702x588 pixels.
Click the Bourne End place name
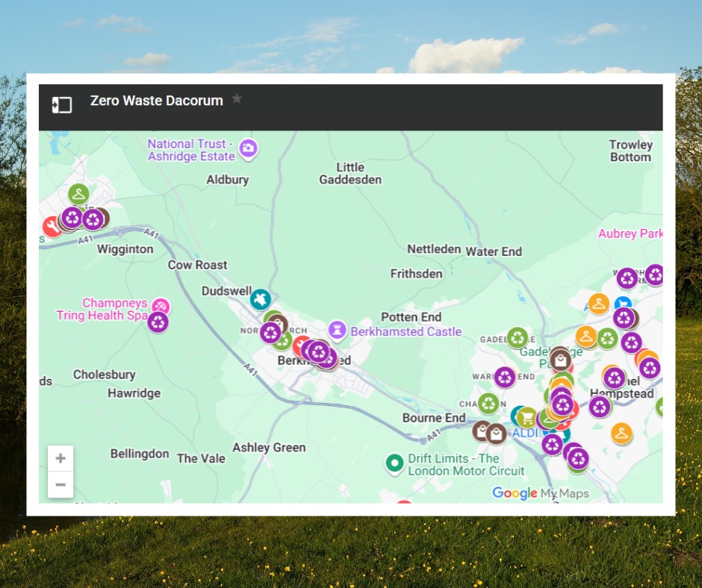[x=434, y=418]
